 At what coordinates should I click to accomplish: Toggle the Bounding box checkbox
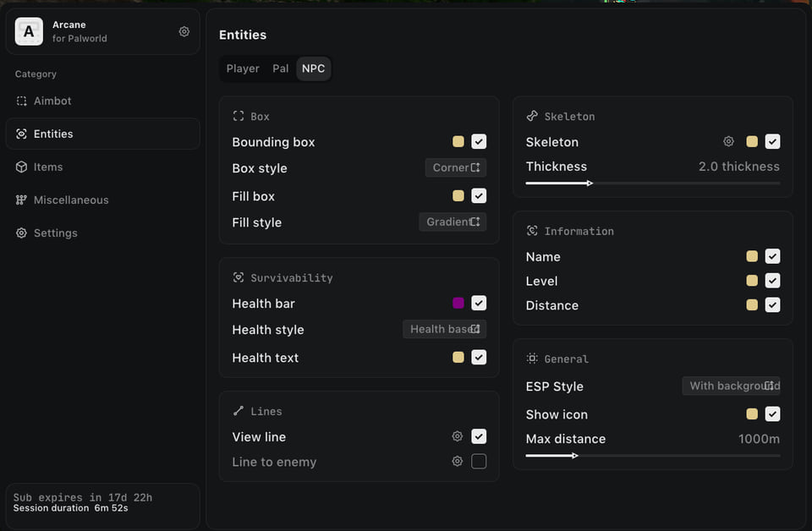[479, 141]
